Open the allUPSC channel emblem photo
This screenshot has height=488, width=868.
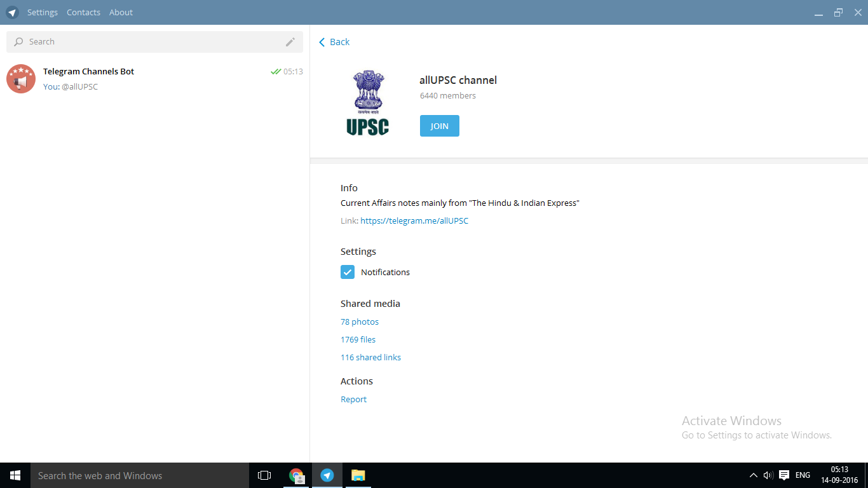coord(368,102)
